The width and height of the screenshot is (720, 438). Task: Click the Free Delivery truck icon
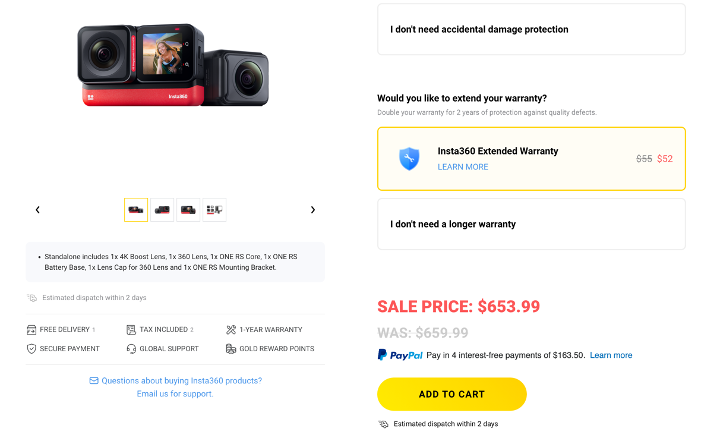[x=32, y=329]
